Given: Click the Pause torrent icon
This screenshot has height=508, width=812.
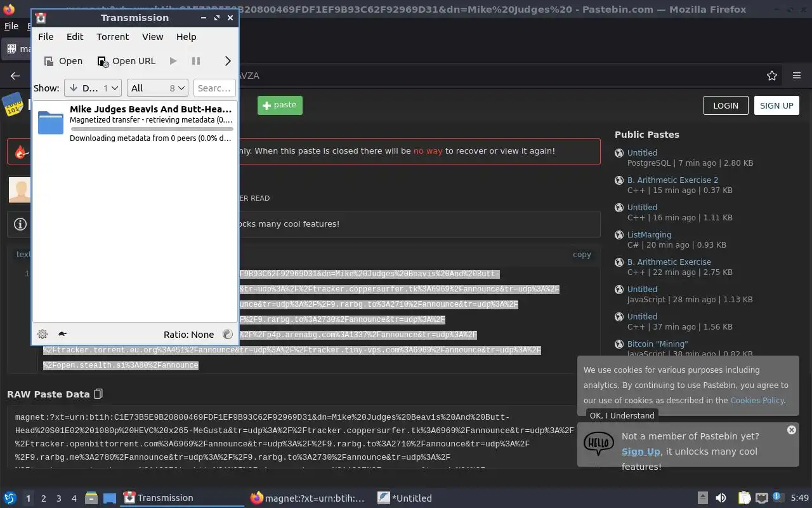Looking at the screenshot, I should click(196, 61).
